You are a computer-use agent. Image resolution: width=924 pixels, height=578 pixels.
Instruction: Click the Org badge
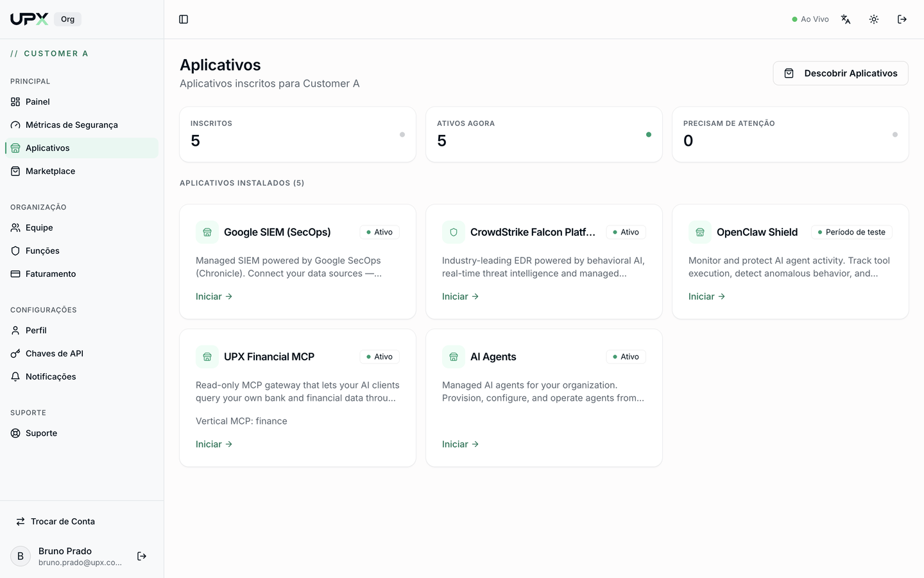[x=67, y=19]
